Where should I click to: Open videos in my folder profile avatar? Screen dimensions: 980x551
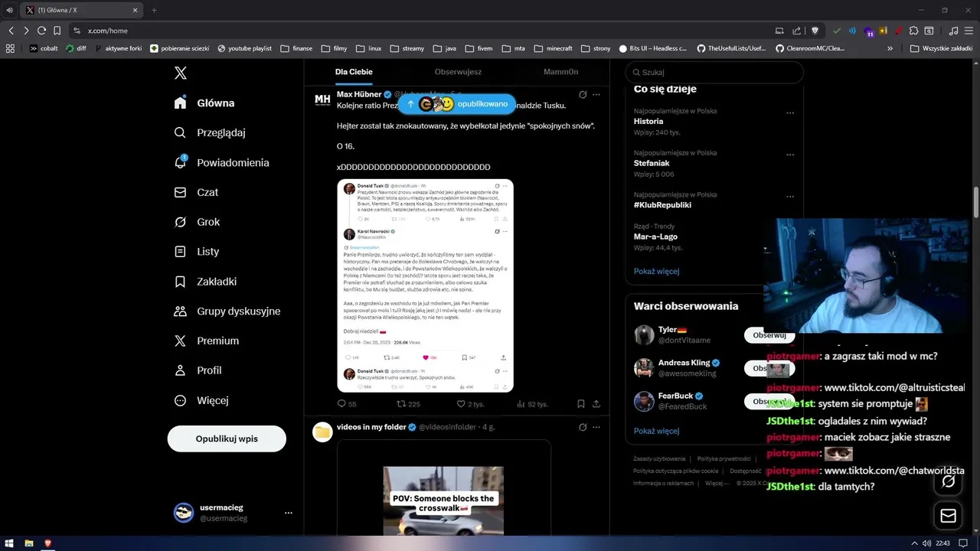coord(322,432)
